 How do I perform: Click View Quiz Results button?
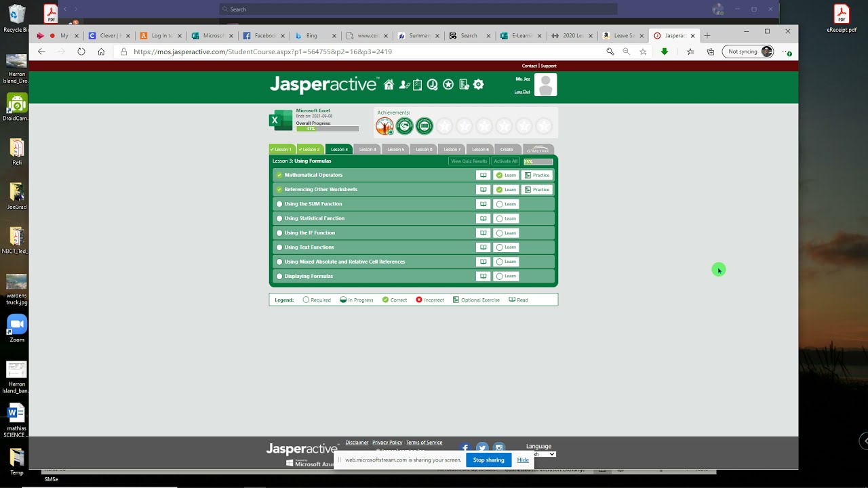469,161
